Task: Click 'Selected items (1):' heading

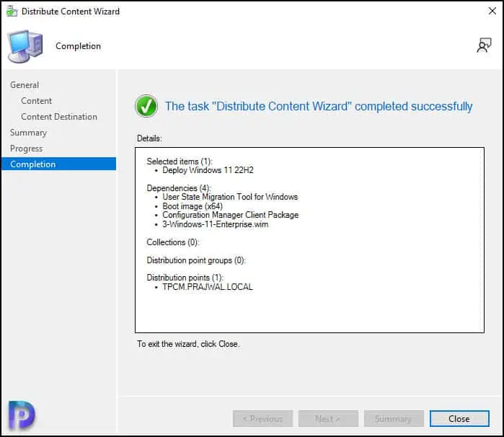Action: 180,161
